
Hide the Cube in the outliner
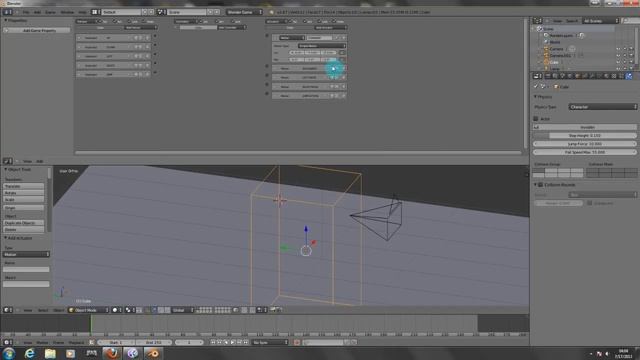618,62
